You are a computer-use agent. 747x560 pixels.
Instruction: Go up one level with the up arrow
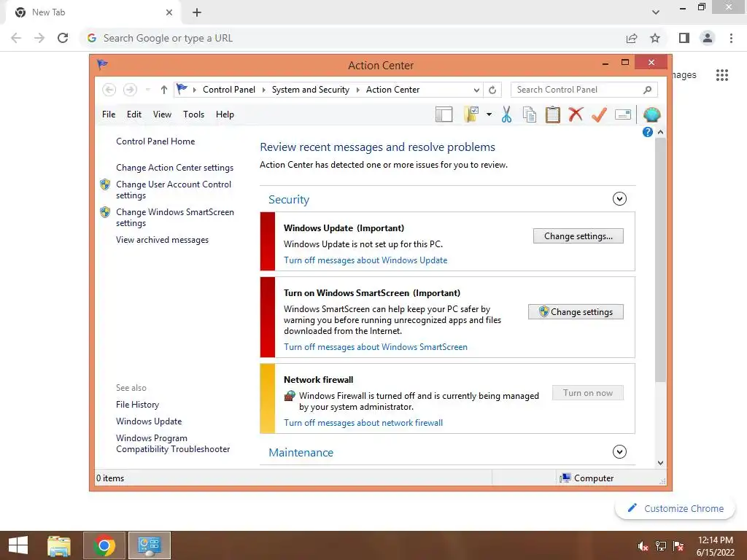point(164,90)
